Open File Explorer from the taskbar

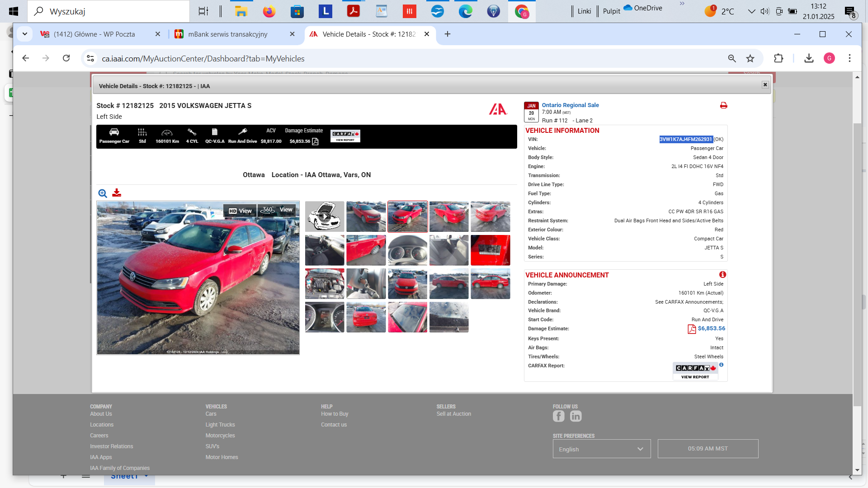point(241,11)
